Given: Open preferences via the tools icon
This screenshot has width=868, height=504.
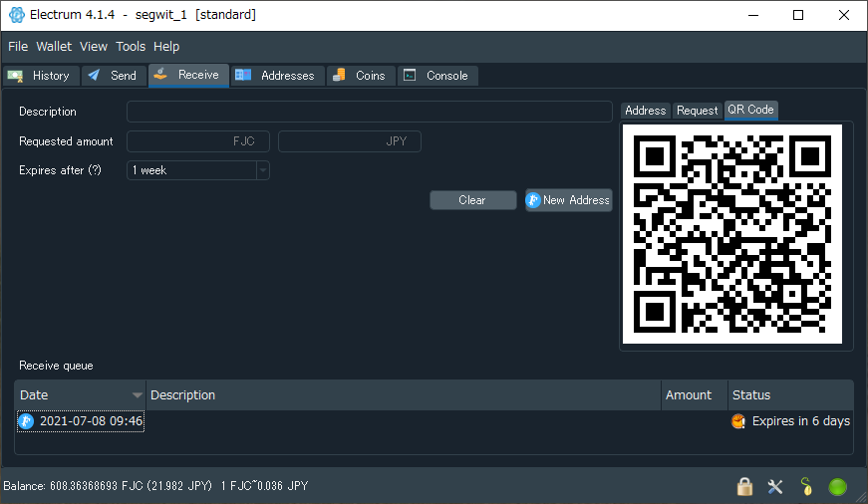Looking at the screenshot, I should [x=775, y=486].
